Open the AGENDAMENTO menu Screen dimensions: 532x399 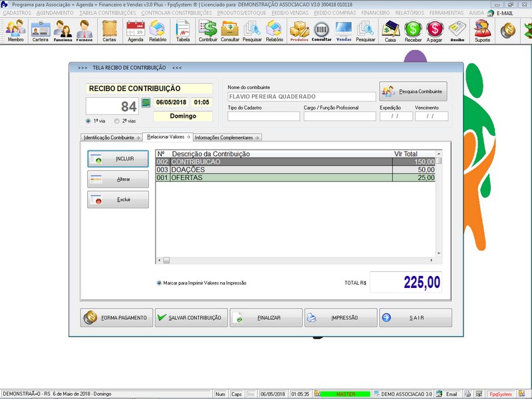tap(55, 13)
